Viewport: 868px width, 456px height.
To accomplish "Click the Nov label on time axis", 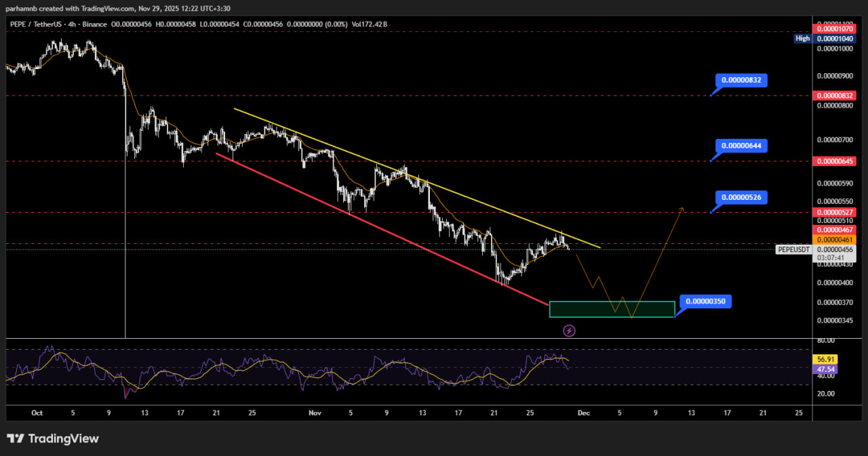I will pyautogui.click(x=315, y=413).
